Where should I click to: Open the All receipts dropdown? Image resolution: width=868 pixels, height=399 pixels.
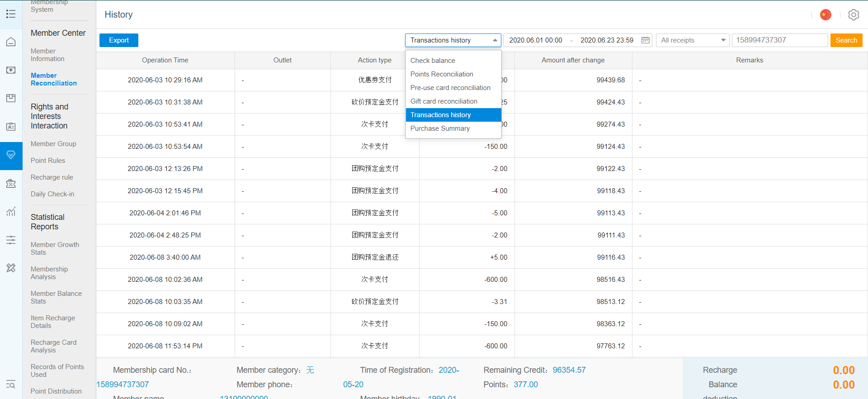(693, 40)
